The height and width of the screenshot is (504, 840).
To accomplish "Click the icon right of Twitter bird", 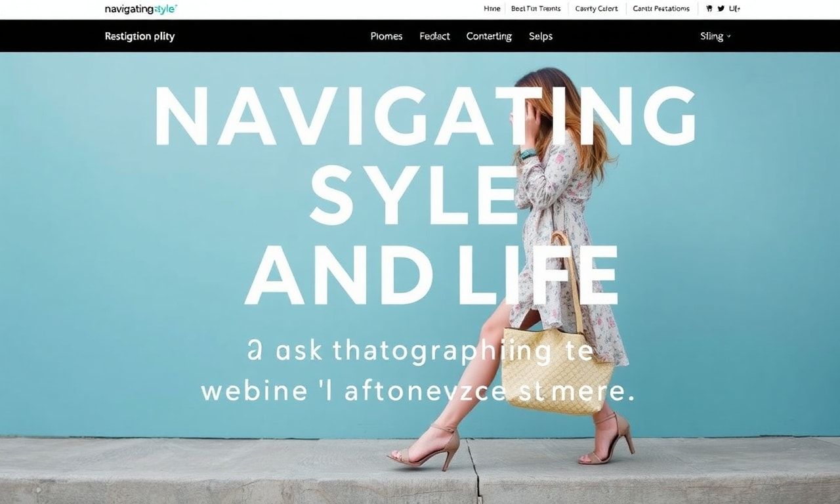I will coord(735,9).
